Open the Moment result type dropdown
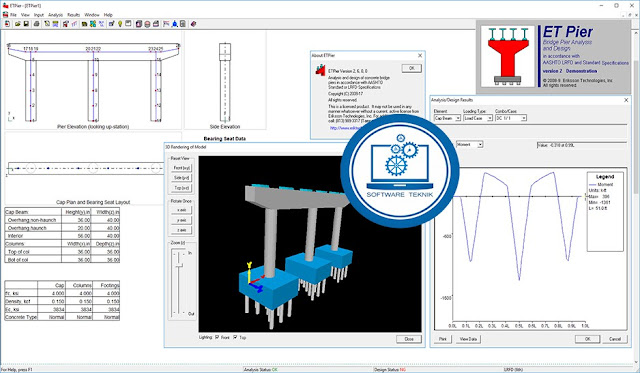This screenshot has width=640, height=373. coord(470,144)
